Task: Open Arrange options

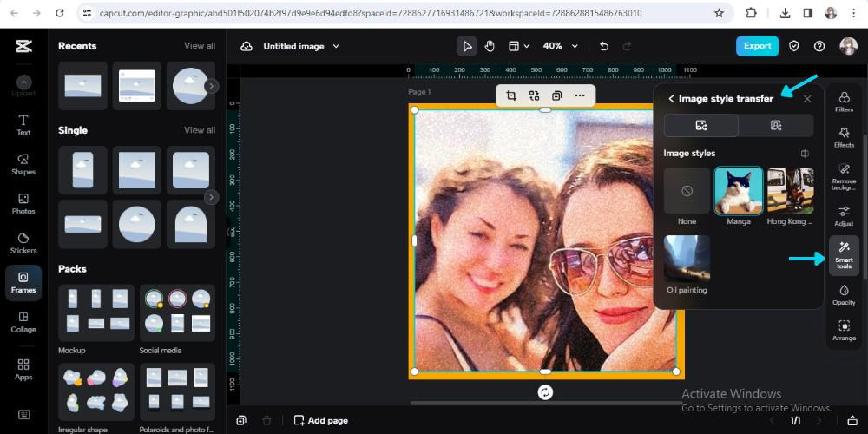Action: tap(845, 331)
